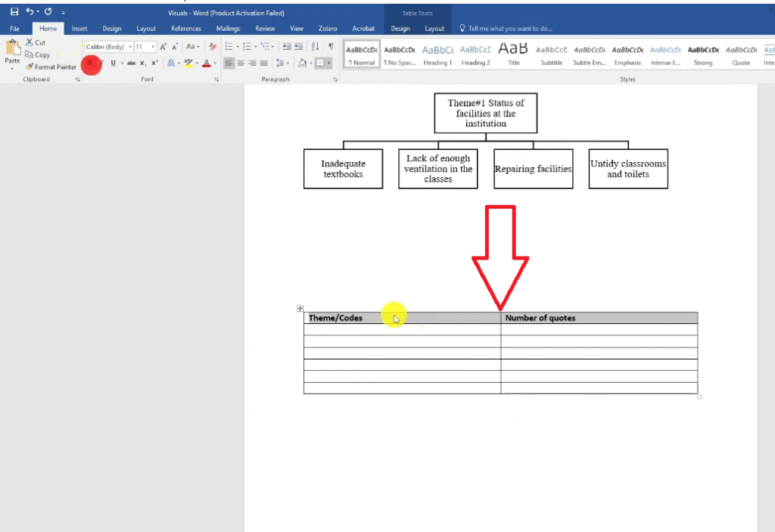Open the Table Tools Layout tab

click(434, 29)
